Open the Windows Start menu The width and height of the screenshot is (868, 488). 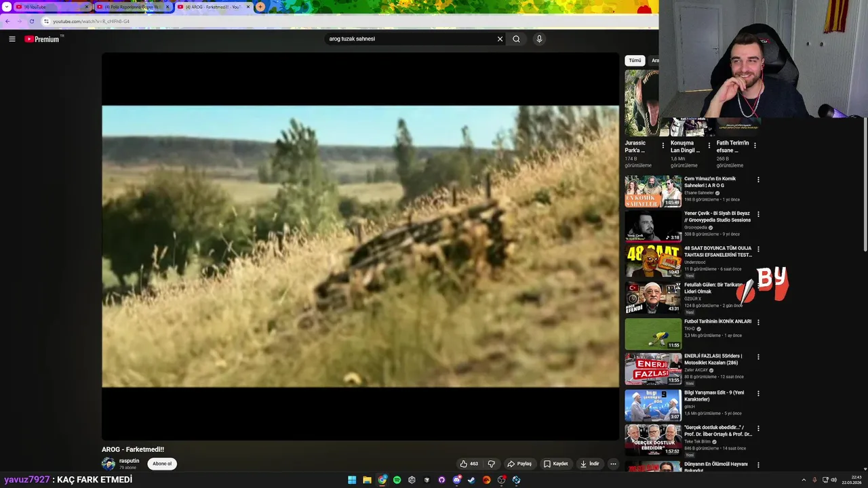point(352,480)
